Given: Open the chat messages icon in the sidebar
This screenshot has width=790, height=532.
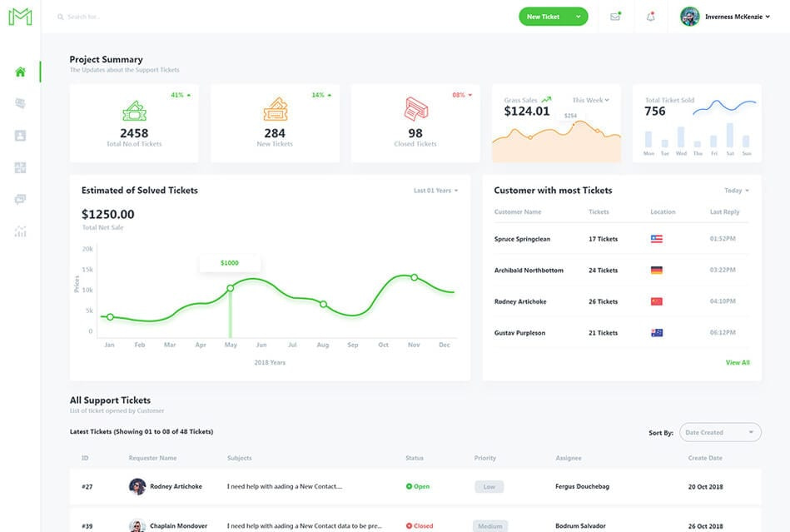Looking at the screenshot, I should pos(20,200).
